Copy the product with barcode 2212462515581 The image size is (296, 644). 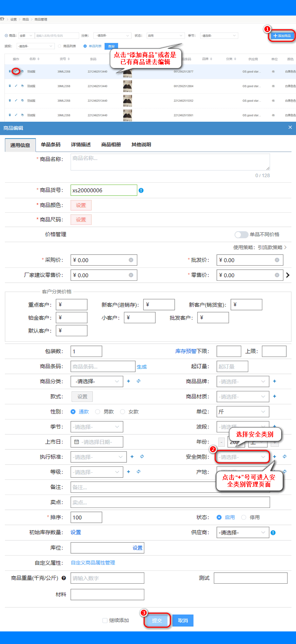point(22,115)
